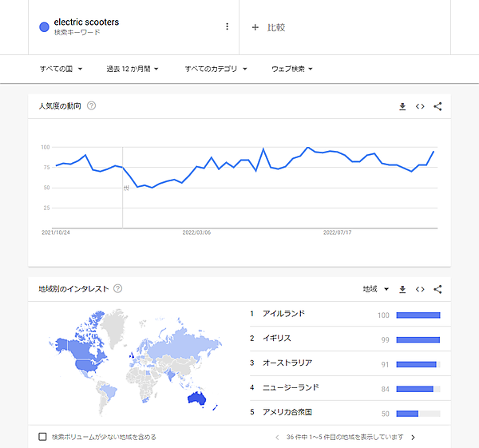The width and height of the screenshot is (479, 448).
Task: Open the electric scooters term options menu
Action: [227, 26]
